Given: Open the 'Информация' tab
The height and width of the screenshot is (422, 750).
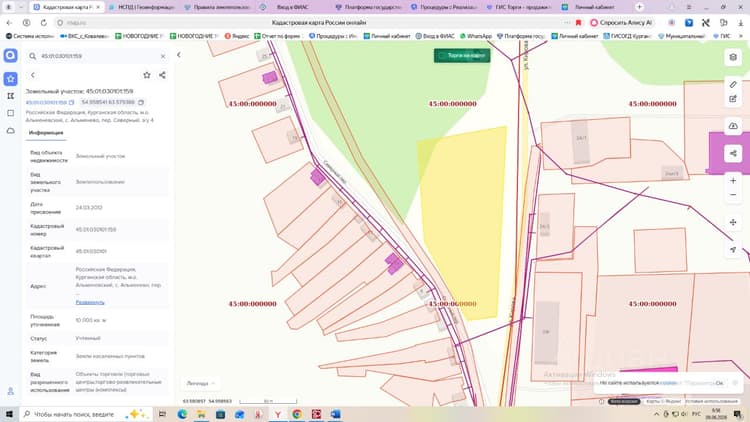Looking at the screenshot, I should (x=46, y=133).
